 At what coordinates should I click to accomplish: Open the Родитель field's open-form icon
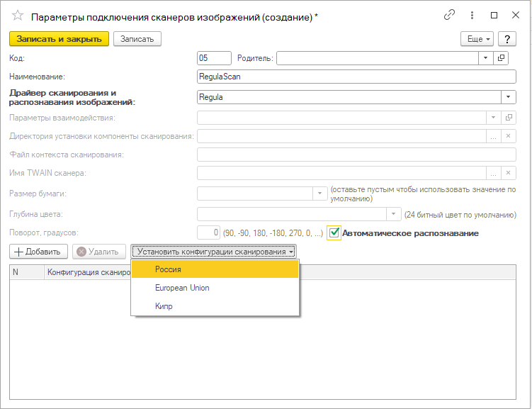point(502,58)
